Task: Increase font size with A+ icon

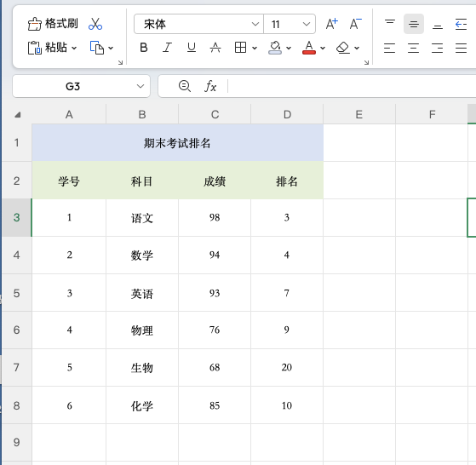Action: [331, 24]
